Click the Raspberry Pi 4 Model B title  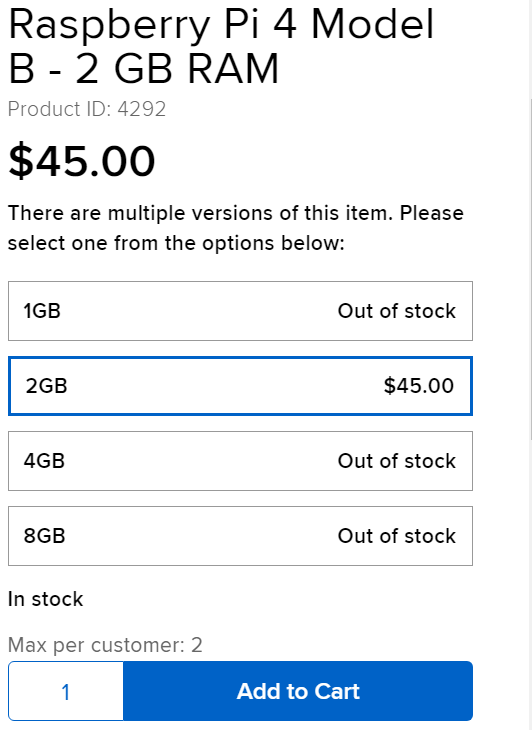(x=221, y=46)
